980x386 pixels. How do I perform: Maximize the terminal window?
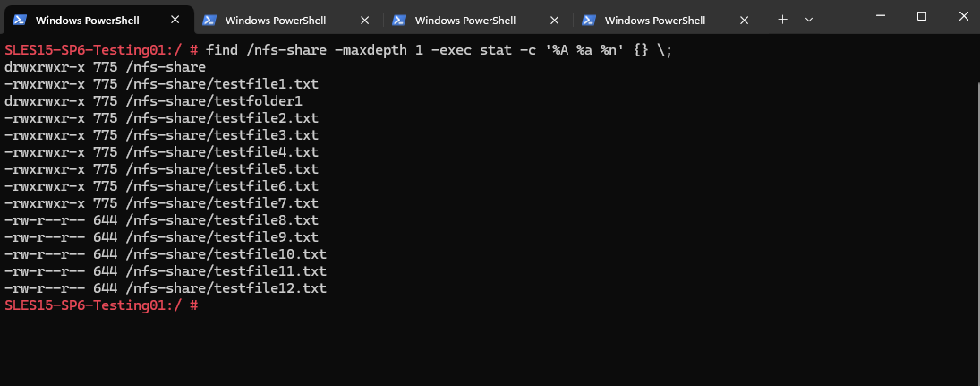921,16
